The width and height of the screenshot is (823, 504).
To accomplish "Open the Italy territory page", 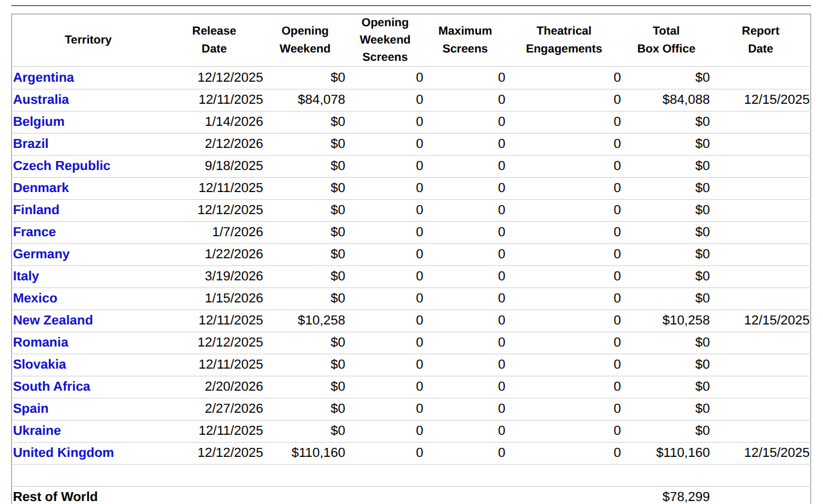I will pyautogui.click(x=26, y=276).
